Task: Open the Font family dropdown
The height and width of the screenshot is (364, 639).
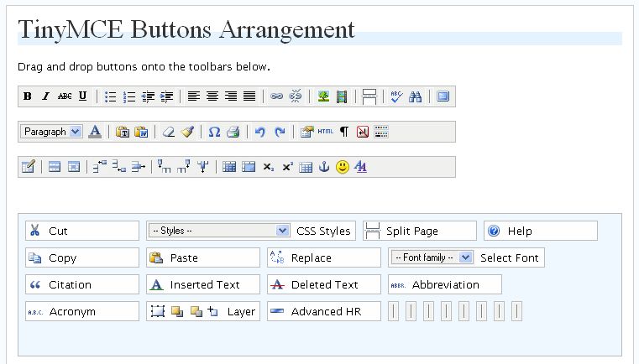Action: [x=432, y=257]
